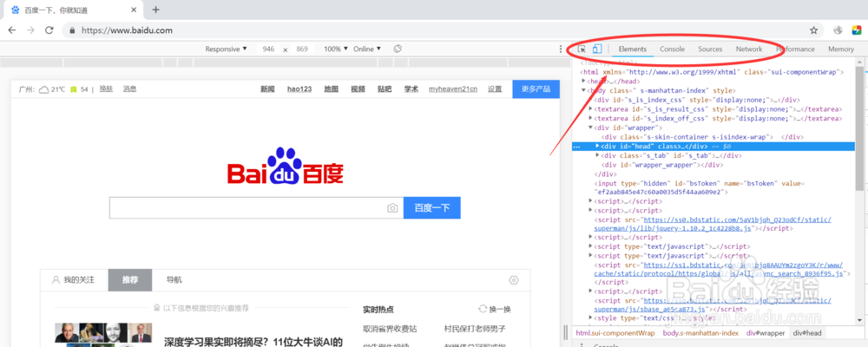Open the Network panel tab
The image size is (868, 347).
click(x=749, y=49)
